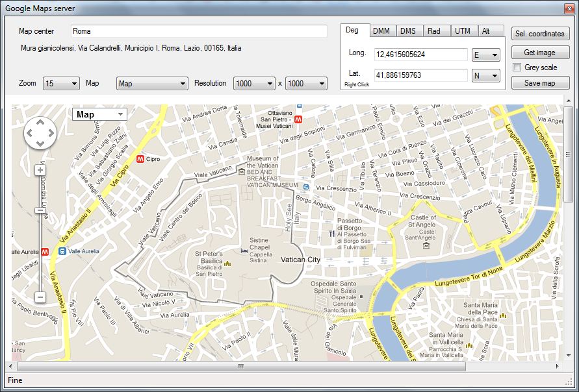Click the Fine status bar text
Image resolution: width=579 pixels, height=392 pixels.
click(x=15, y=380)
